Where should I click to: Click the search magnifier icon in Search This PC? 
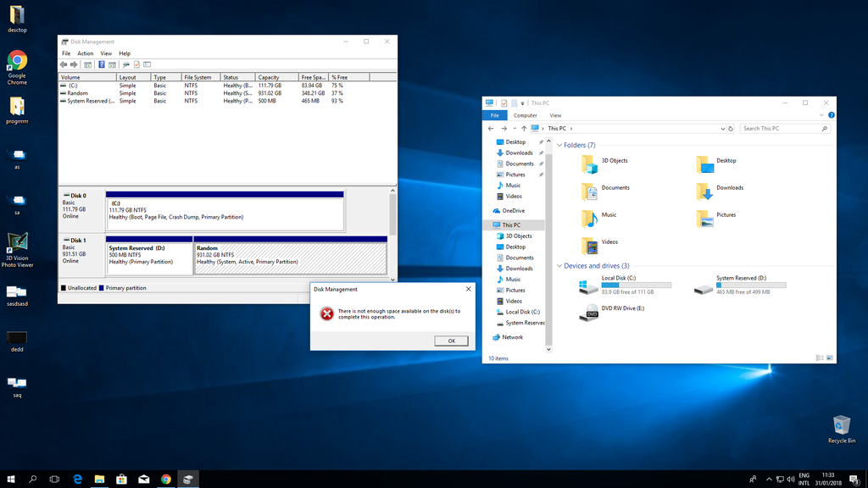tap(824, 129)
